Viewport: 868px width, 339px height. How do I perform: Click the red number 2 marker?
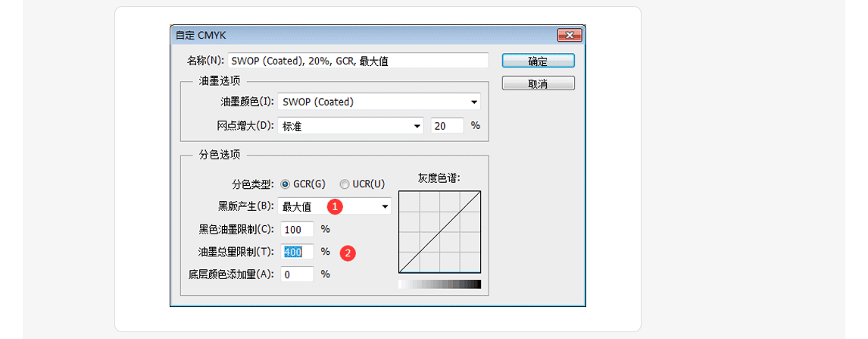click(348, 253)
